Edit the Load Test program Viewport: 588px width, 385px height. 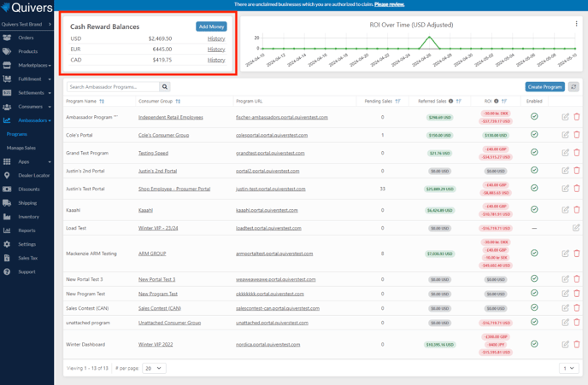(x=576, y=228)
